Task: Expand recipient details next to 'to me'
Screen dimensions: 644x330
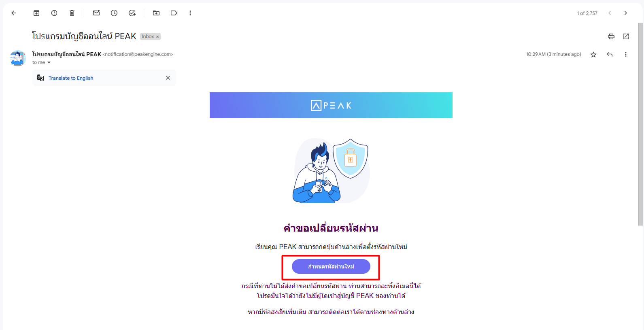Action: [x=49, y=62]
